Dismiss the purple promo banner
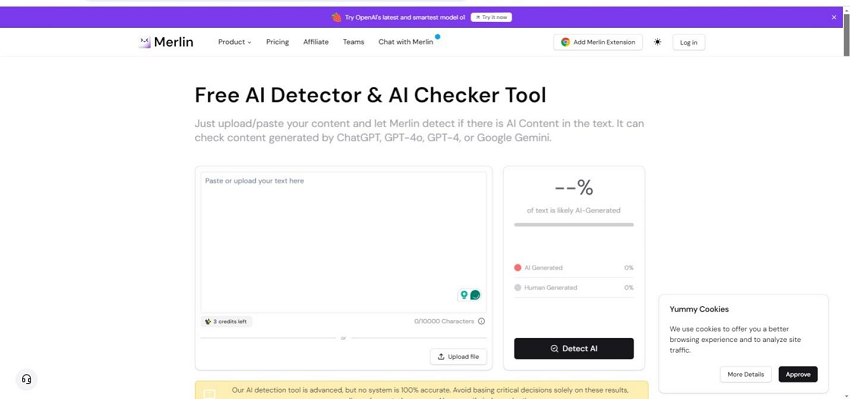Image resolution: width=850 pixels, height=399 pixels. pos(834,17)
